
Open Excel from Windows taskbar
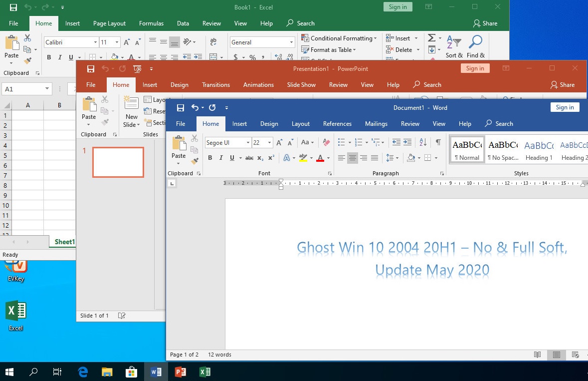coord(205,372)
